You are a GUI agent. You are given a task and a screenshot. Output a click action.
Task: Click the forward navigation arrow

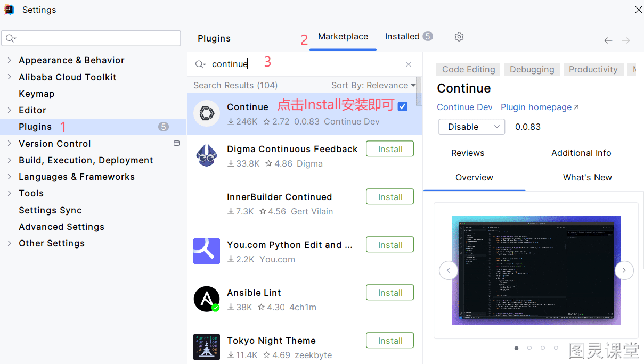coord(626,40)
